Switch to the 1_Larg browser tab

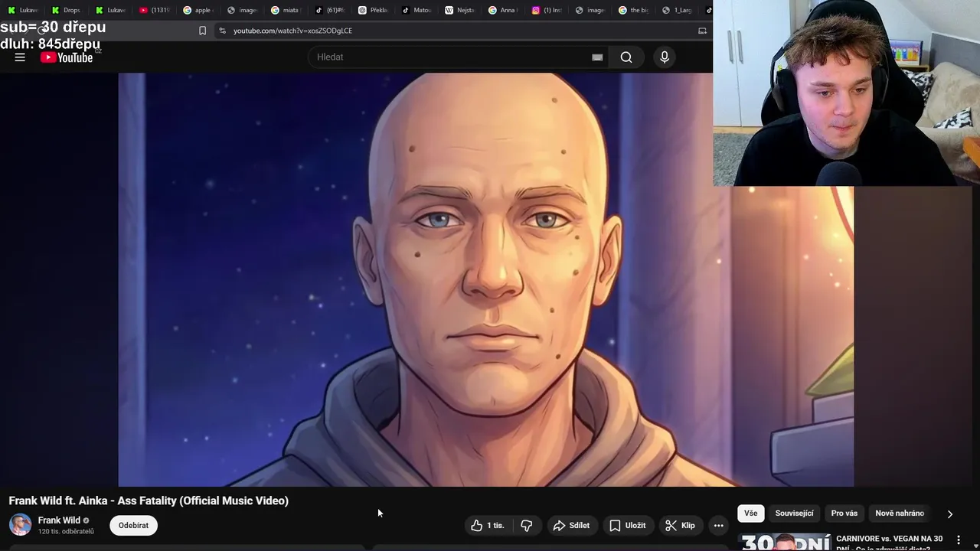point(678,10)
